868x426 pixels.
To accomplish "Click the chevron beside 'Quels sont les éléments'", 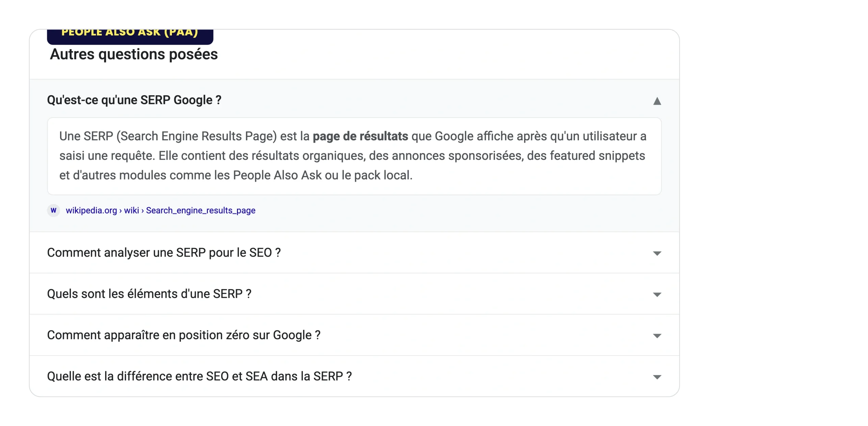I will pyautogui.click(x=657, y=294).
